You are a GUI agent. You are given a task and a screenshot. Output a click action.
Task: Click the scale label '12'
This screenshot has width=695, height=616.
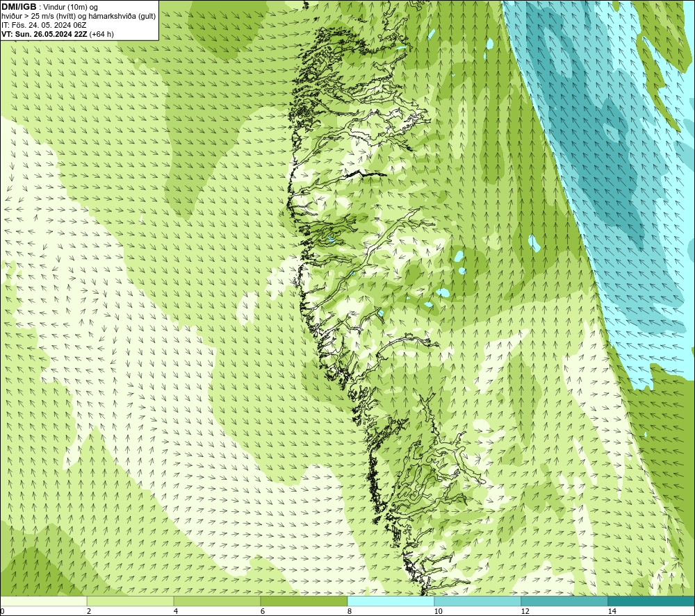point(525,611)
